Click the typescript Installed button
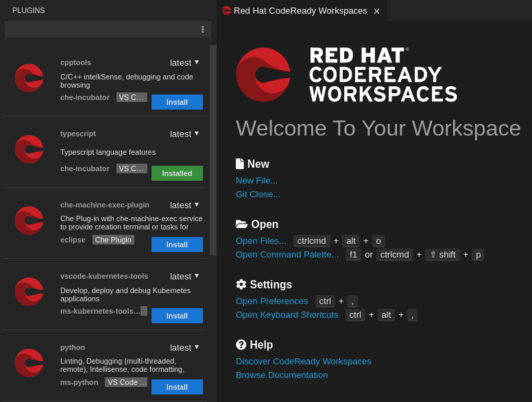The height and width of the screenshot is (402, 532). [177, 173]
